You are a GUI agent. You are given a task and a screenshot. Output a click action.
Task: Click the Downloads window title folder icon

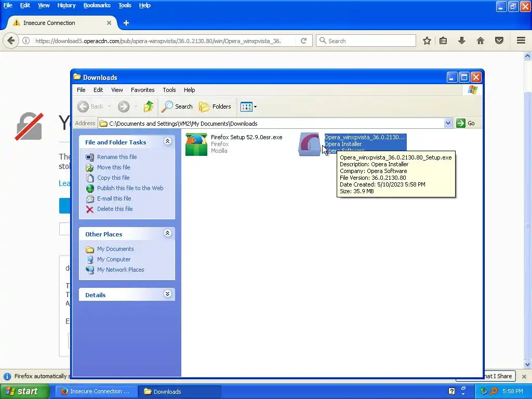click(77, 77)
